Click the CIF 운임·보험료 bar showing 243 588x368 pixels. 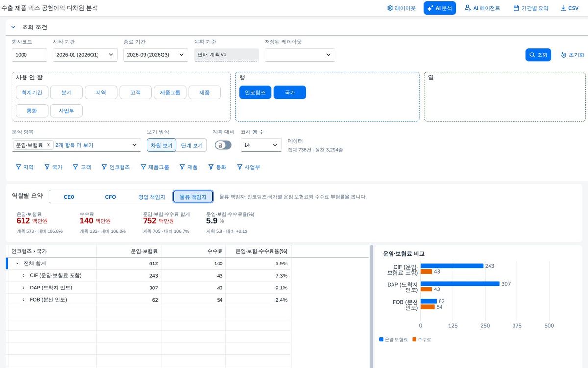pos(452,266)
